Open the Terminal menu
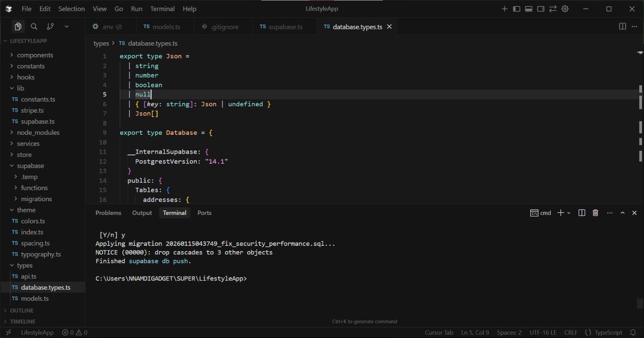Image resolution: width=644 pixels, height=338 pixels. click(163, 9)
